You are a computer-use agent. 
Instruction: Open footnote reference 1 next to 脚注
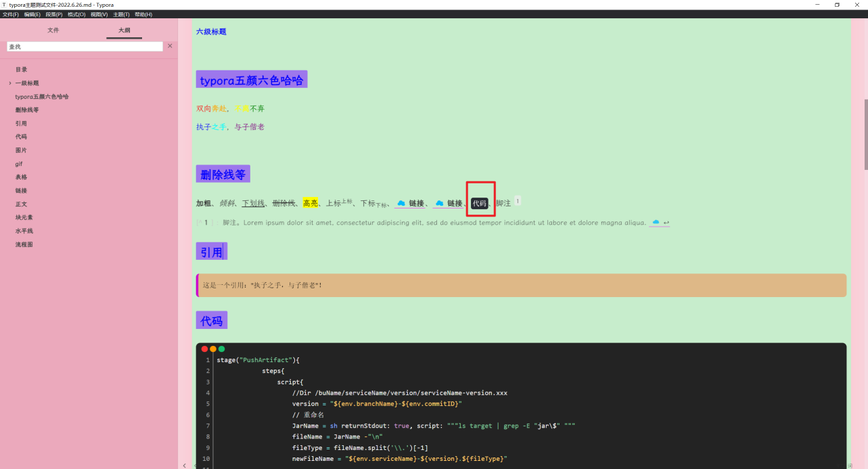pos(518,200)
